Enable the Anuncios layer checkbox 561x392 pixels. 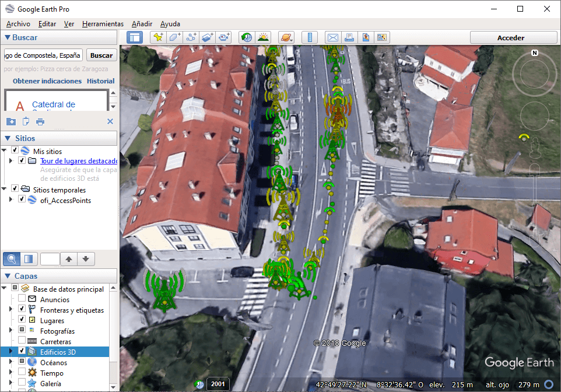22,298
